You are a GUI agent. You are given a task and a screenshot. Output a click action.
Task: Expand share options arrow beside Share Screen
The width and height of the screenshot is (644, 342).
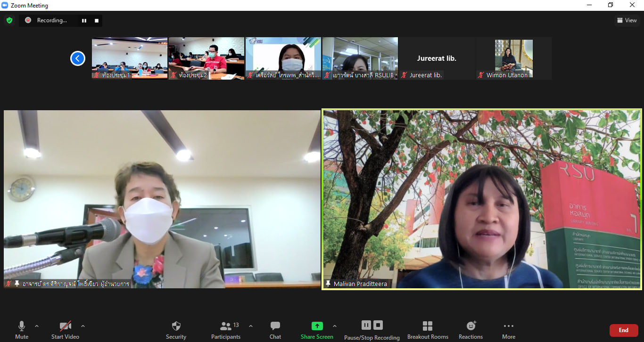tap(335, 326)
